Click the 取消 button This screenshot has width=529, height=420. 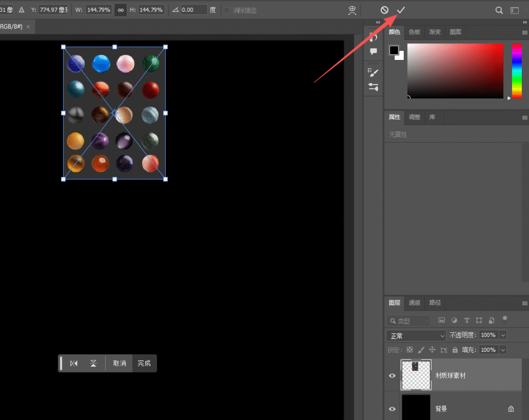pyautogui.click(x=119, y=363)
